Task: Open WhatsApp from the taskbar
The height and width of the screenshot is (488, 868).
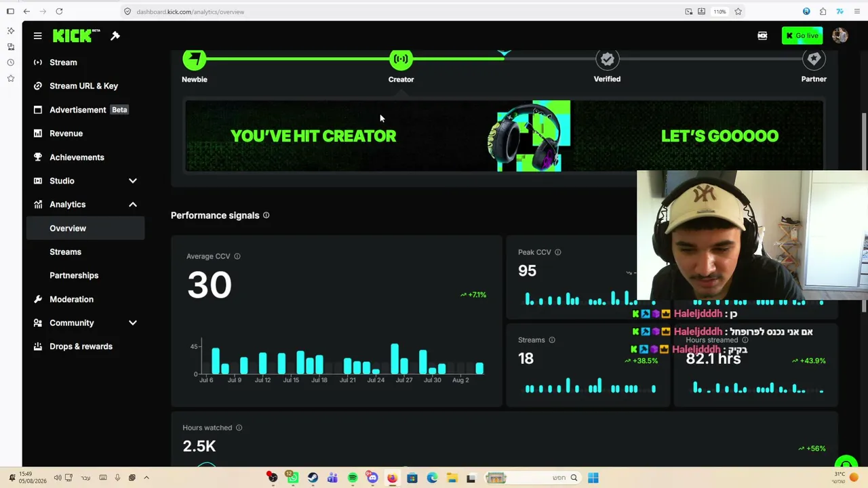Action: click(x=292, y=478)
